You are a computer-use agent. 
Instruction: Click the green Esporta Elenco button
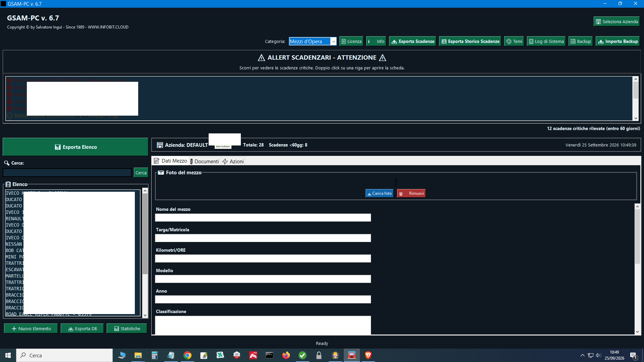[75, 147]
